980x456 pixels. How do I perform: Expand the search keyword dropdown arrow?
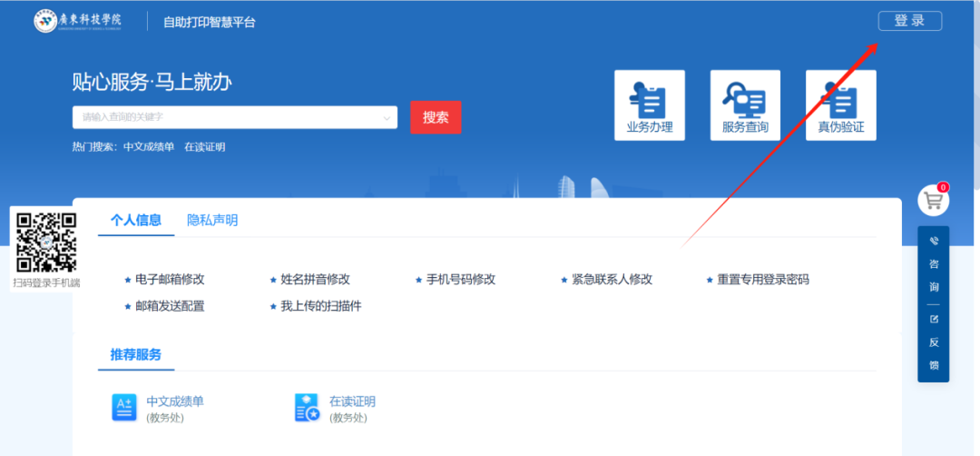pos(387,117)
